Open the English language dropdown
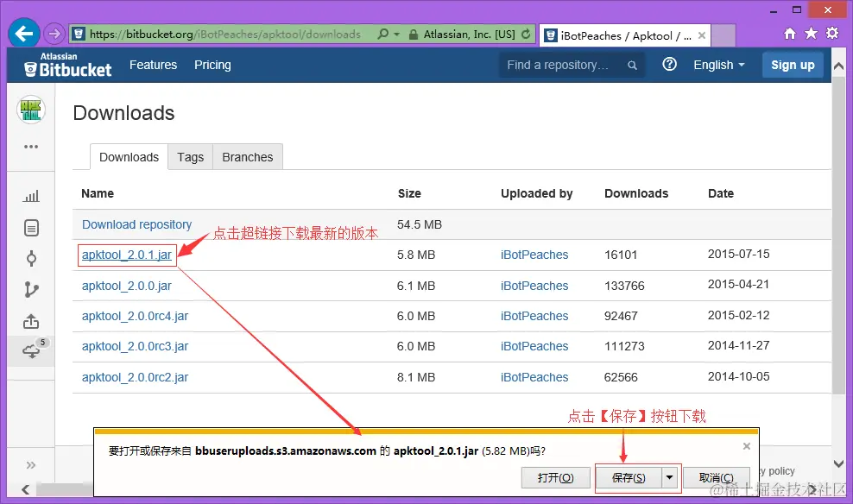Image resolution: width=853 pixels, height=504 pixels. pyautogui.click(x=718, y=65)
